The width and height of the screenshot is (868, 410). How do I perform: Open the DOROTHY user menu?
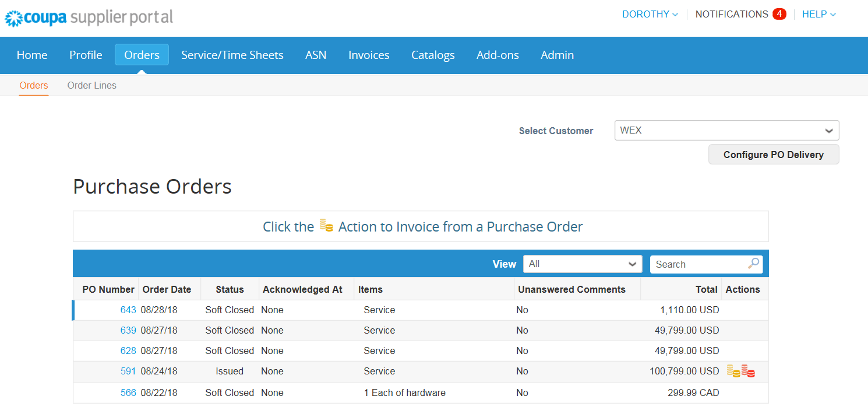point(650,14)
